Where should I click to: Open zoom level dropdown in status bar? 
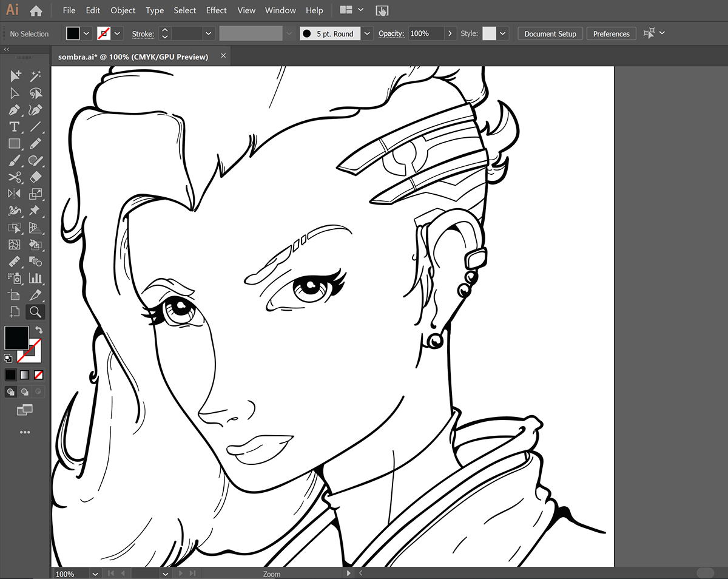[95, 574]
